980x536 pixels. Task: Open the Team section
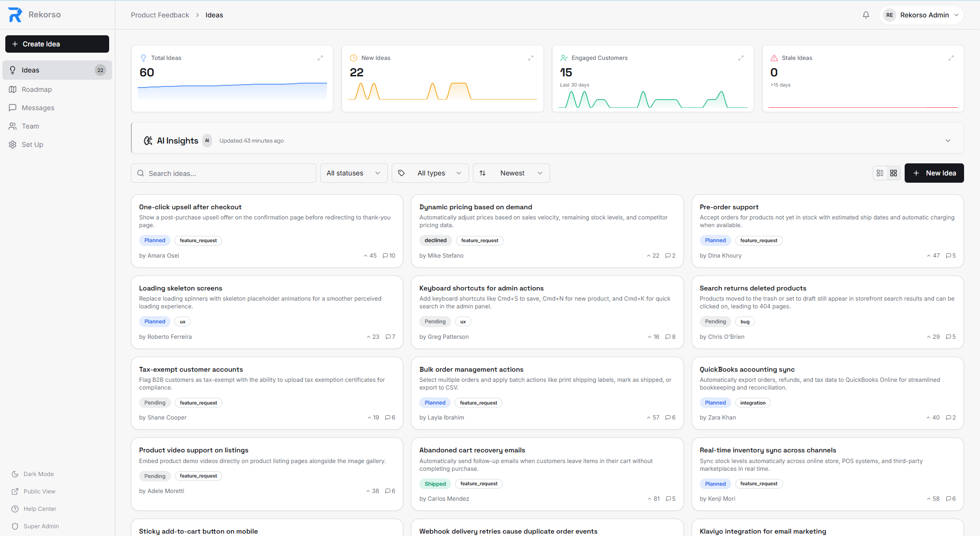click(30, 126)
